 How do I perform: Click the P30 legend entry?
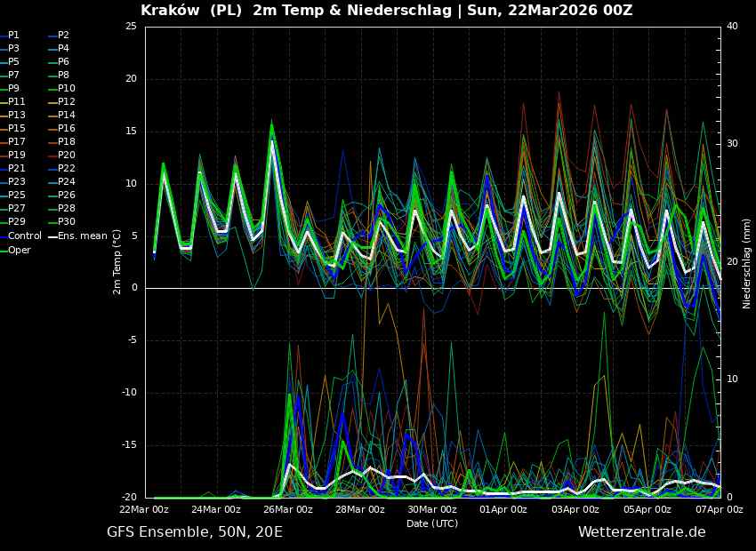point(61,221)
